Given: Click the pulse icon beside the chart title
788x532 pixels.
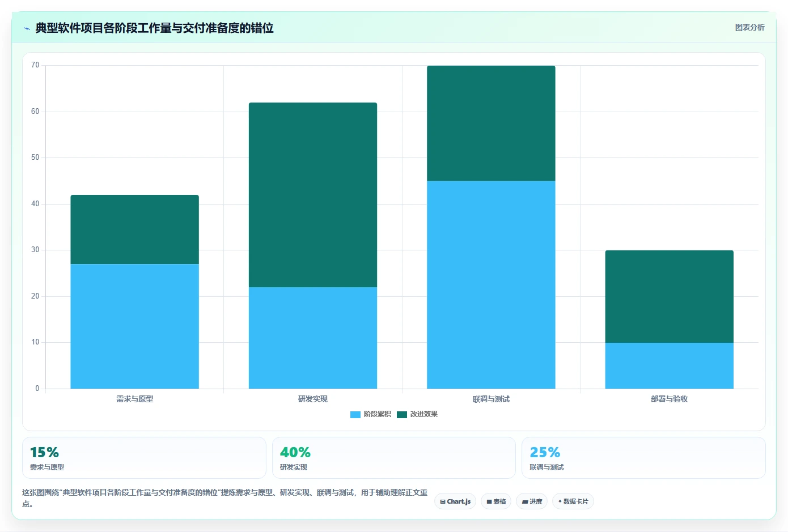Looking at the screenshot, I should 27,28.
